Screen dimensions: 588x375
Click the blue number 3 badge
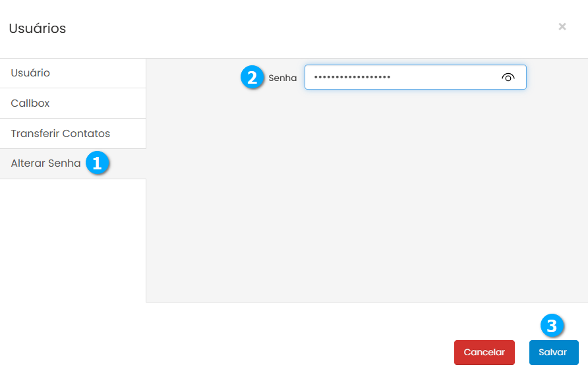point(552,326)
